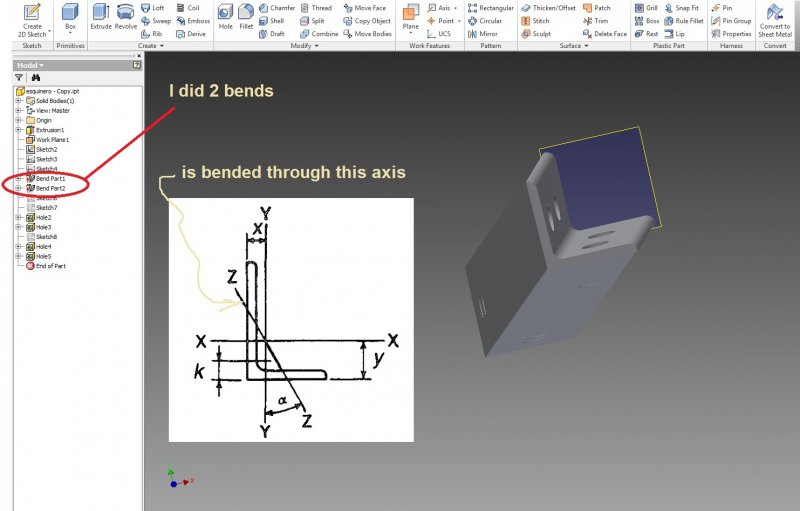Use the Split tool
Viewport: 800px width, 511px height.
pos(312,21)
